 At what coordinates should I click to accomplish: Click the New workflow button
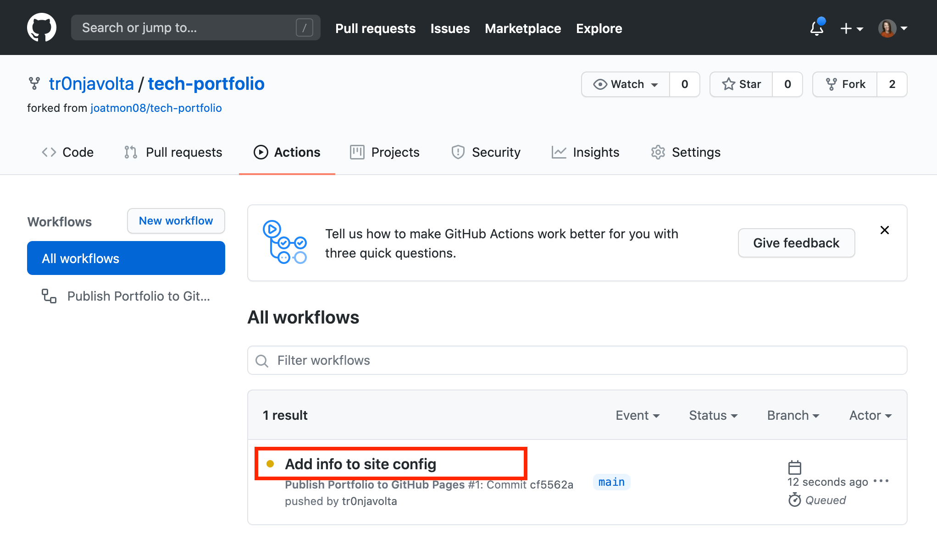[176, 221]
